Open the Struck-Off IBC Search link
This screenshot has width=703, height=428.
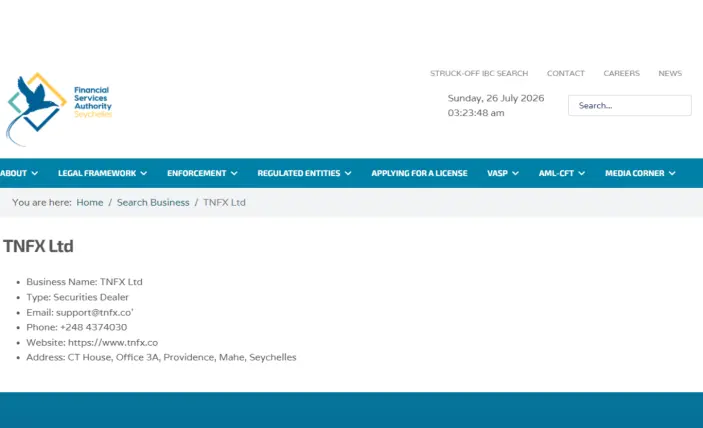[x=479, y=73]
